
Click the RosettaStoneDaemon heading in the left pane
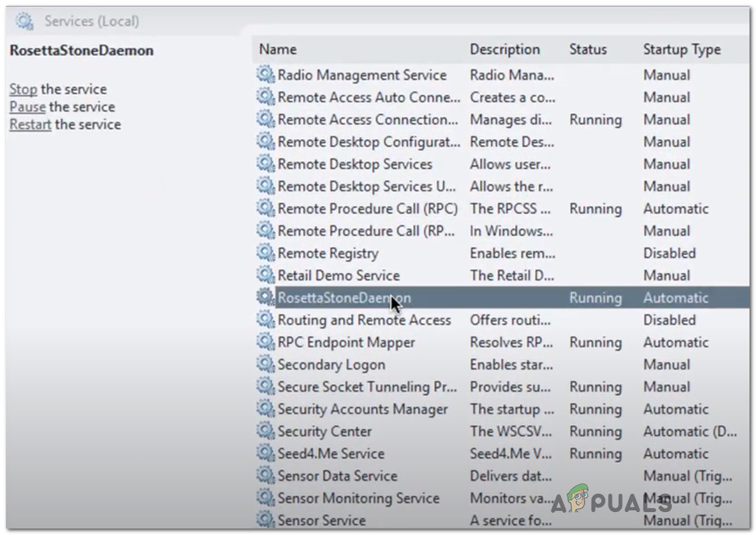pos(82,51)
